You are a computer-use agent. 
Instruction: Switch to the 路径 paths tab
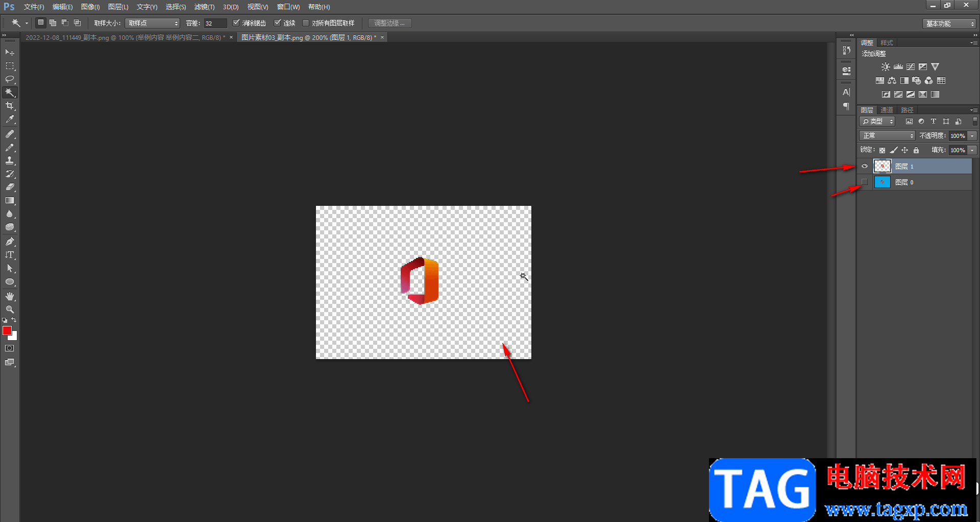coord(907,110)
